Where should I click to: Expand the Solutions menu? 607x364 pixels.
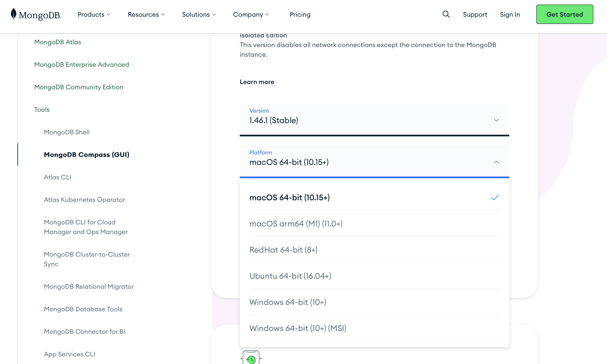tap(199, 14)
